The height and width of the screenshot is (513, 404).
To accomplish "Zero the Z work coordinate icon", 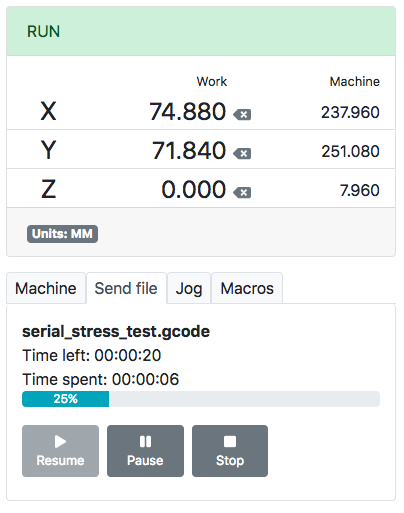I will [x=242, y=193].
